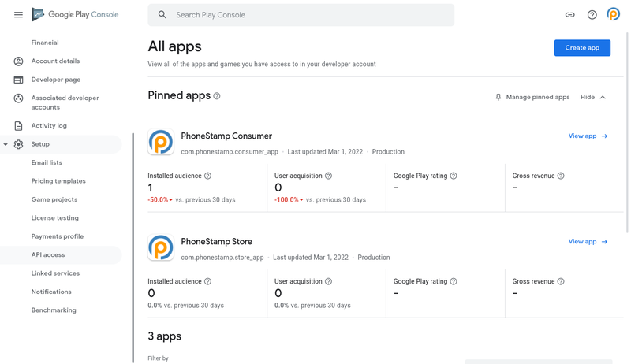
Task: Open User acquisition help for PhoneStamp Store
Action: pos(328,281)
